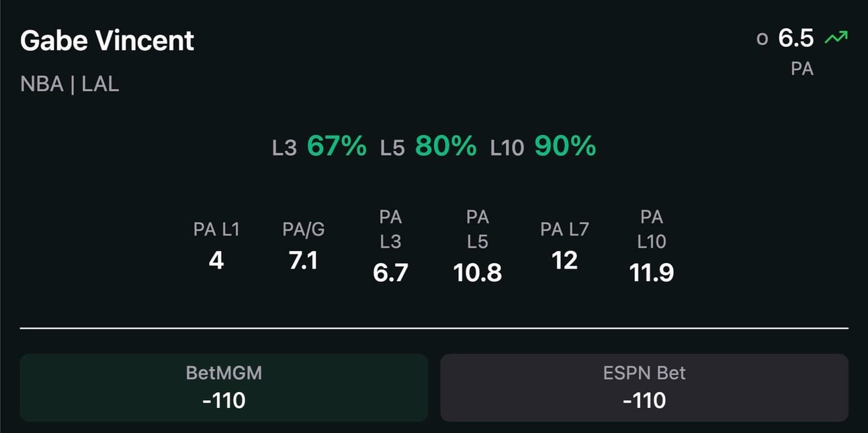
Task: Select the BetMGM -110 odds button
Action: coord(224,387)
